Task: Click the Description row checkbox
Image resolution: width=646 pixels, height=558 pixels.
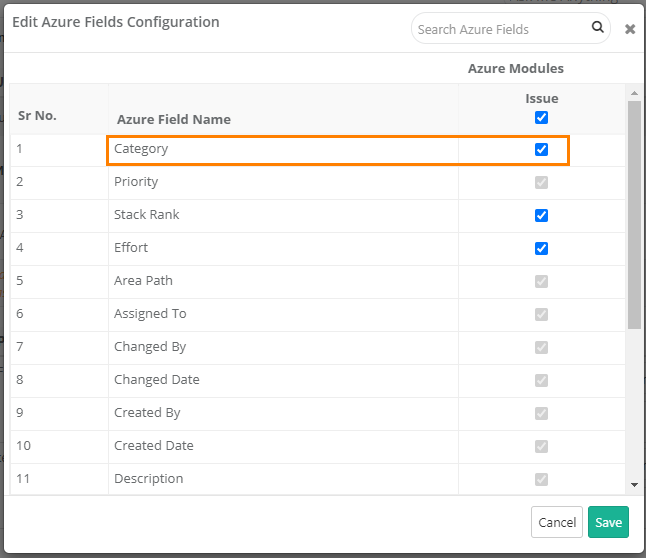Action: click(x=541, y=479)
